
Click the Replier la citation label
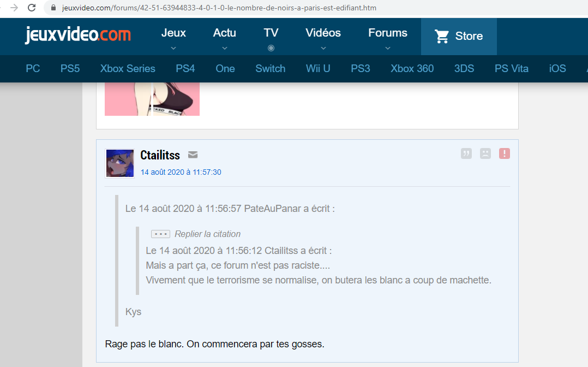tap(207, 234)
